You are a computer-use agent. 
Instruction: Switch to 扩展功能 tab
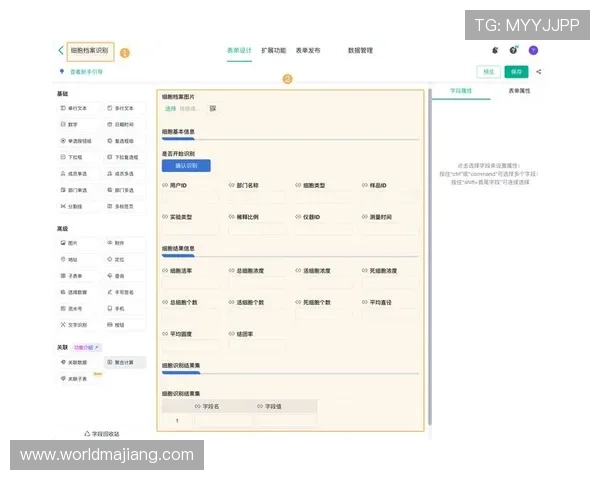coord(274,51)
